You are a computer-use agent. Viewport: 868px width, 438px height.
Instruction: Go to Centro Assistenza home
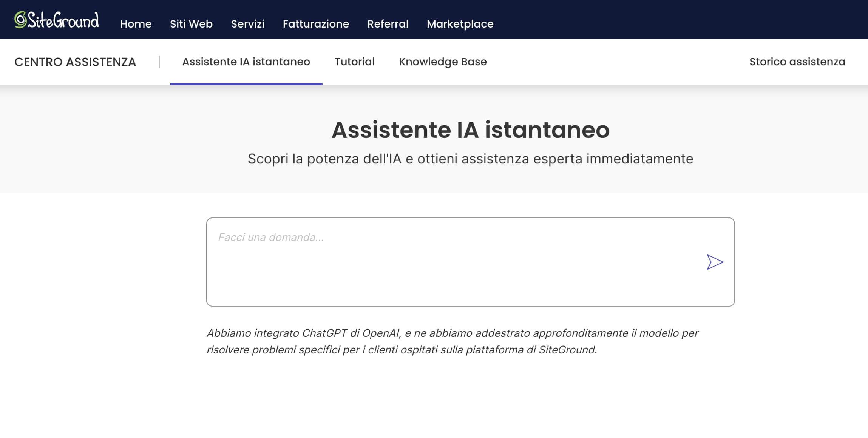[x=75, y=62]
